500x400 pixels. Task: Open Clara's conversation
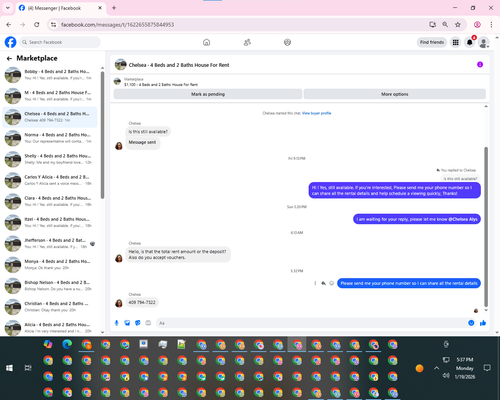tap(50, 201)
